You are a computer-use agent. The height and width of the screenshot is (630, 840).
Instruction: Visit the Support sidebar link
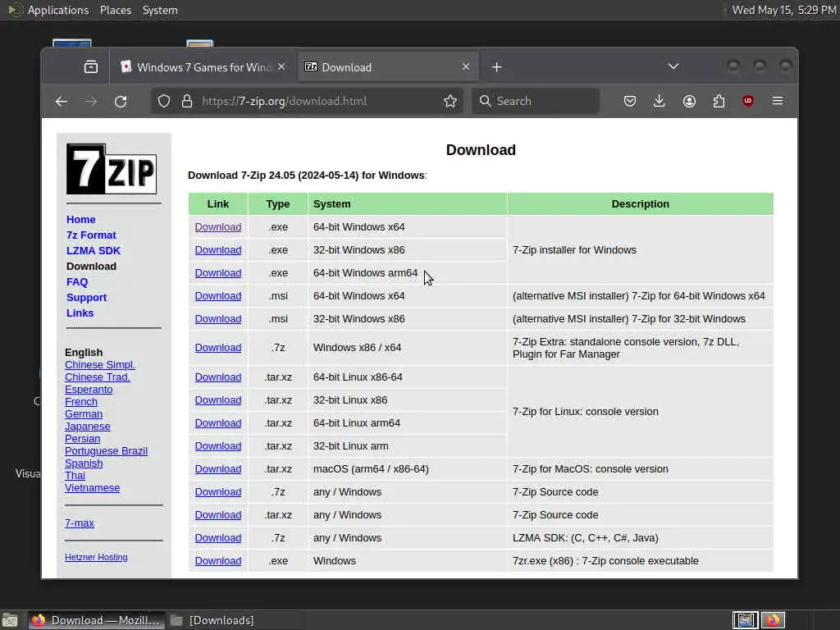click(x=86, y=297)
